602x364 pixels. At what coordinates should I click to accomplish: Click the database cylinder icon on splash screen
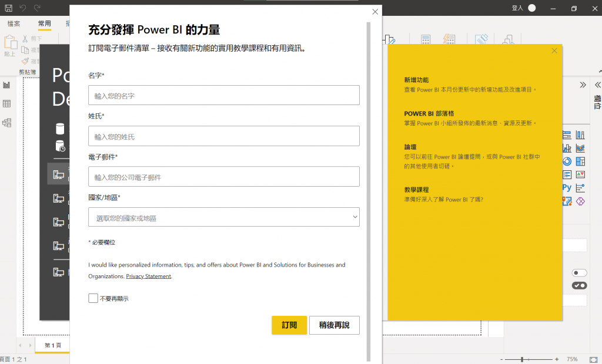60,129
